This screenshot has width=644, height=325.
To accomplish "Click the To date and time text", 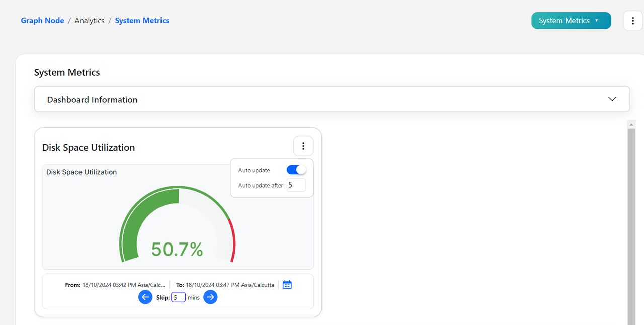I will [225, 285].
